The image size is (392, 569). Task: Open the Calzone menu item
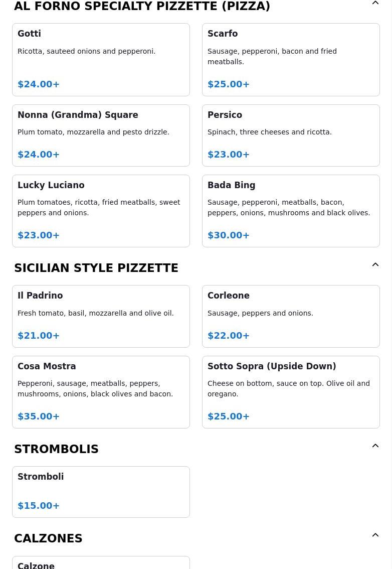coord(101,564)
